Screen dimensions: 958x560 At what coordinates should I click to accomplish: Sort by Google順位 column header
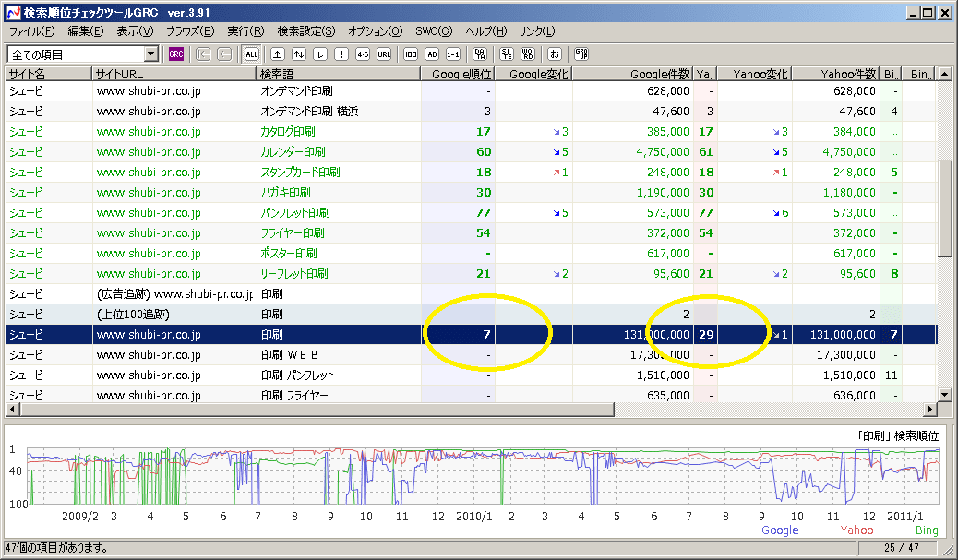459,74
